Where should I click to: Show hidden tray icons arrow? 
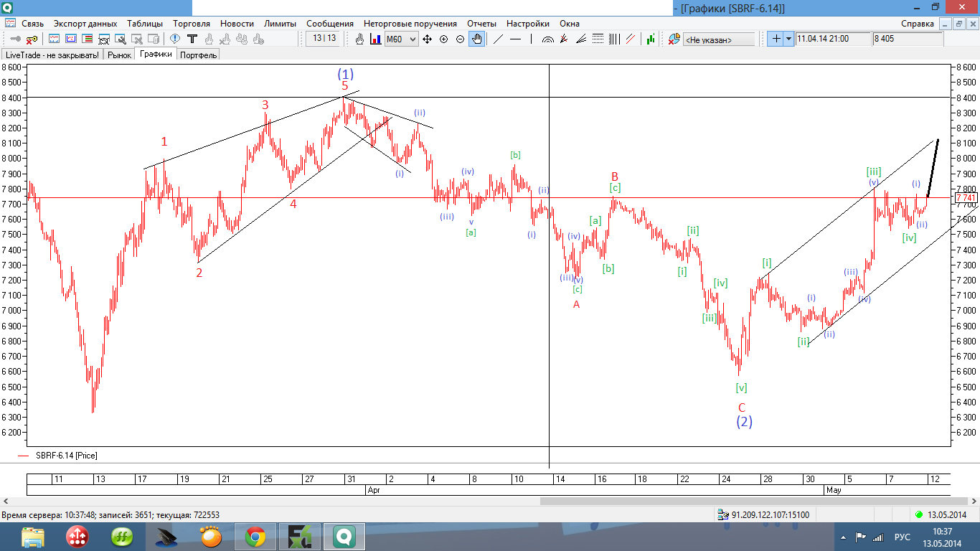pyautogui.click(x=842, y=537)
